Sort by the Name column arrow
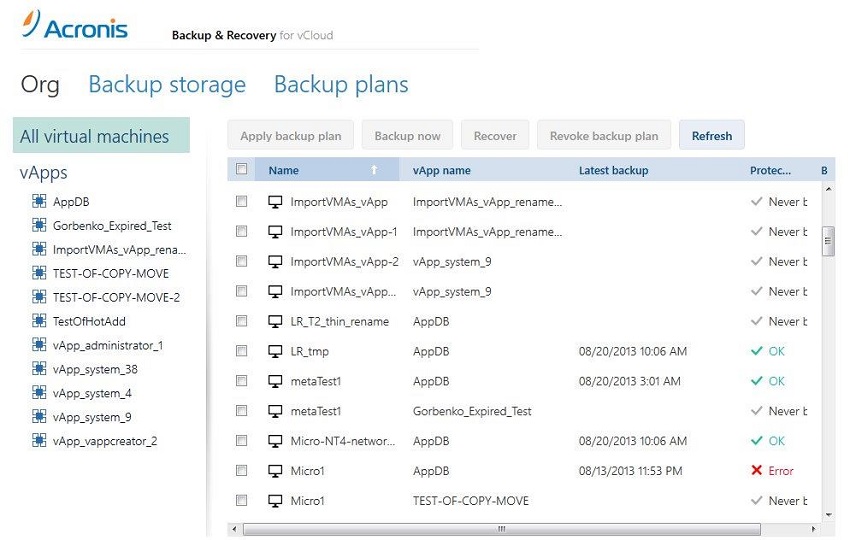The width and height of the screenshot is (850, 540). click(374, 170)
